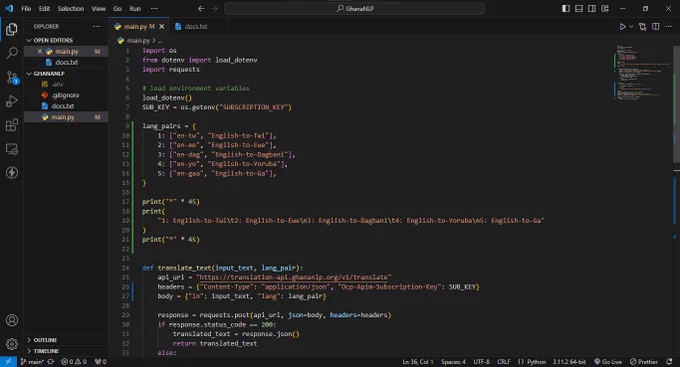Screen dimensions: 680x367
Task: Click Ln 36, Col 1 in status bar
Action: [418, 361]
